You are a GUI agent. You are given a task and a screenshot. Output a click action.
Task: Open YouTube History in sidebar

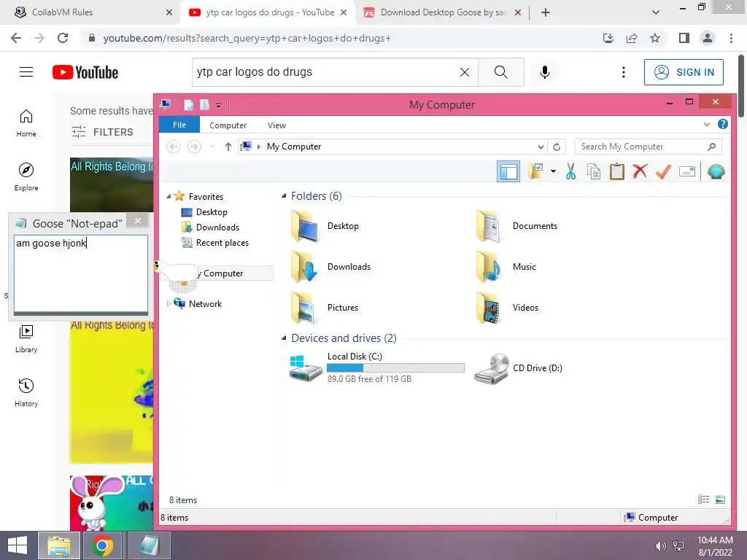point(26,393)
